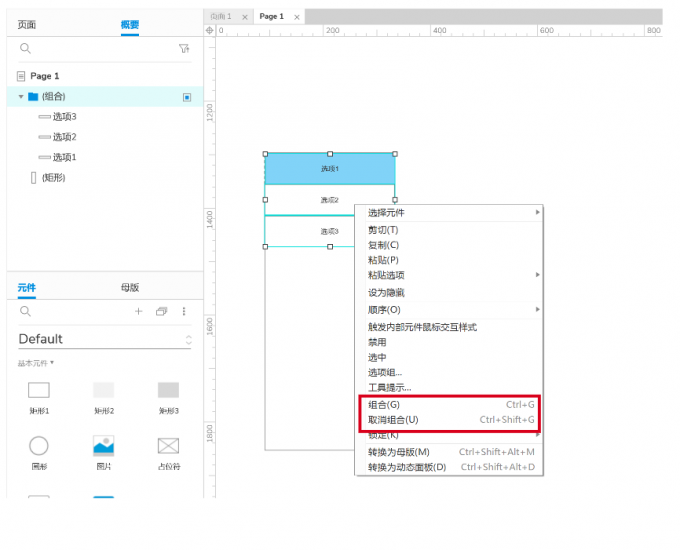Choose 剪切(T) from the context menu
680x550 pixels.
coord(449,230)
